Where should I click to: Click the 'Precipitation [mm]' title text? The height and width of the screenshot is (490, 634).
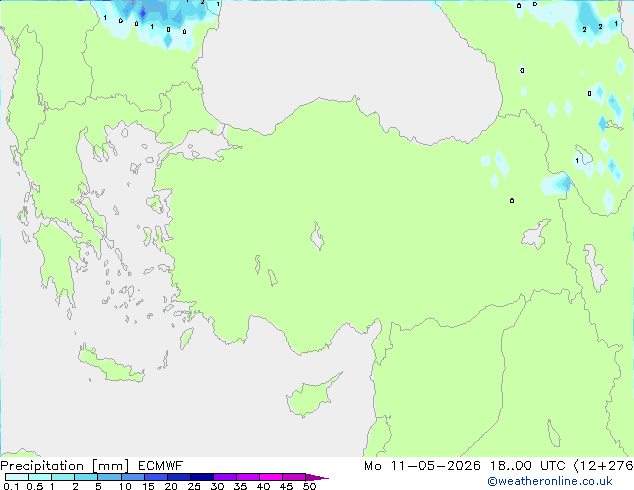[x=65, y=466]
